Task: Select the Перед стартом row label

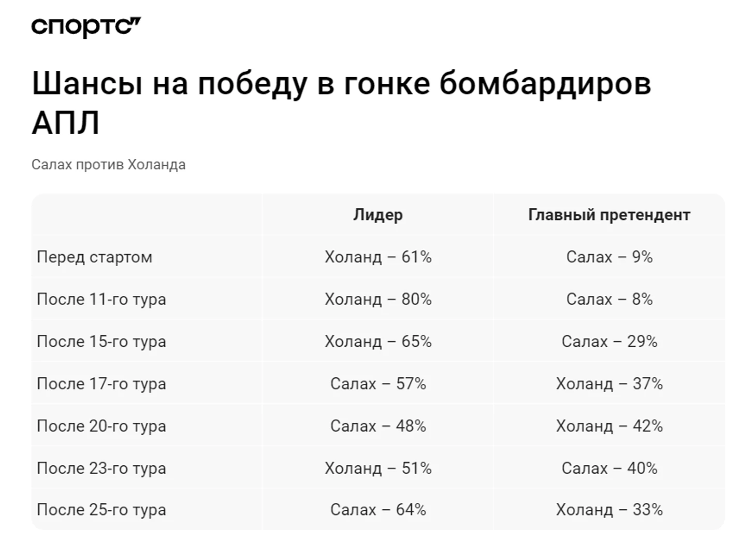Action: [x=94, y=257]
